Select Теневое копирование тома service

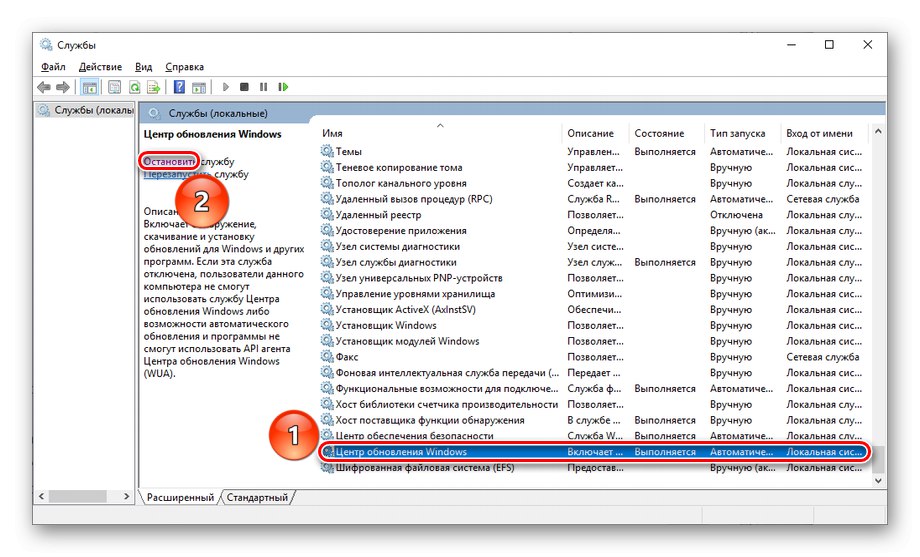point(594,167)
